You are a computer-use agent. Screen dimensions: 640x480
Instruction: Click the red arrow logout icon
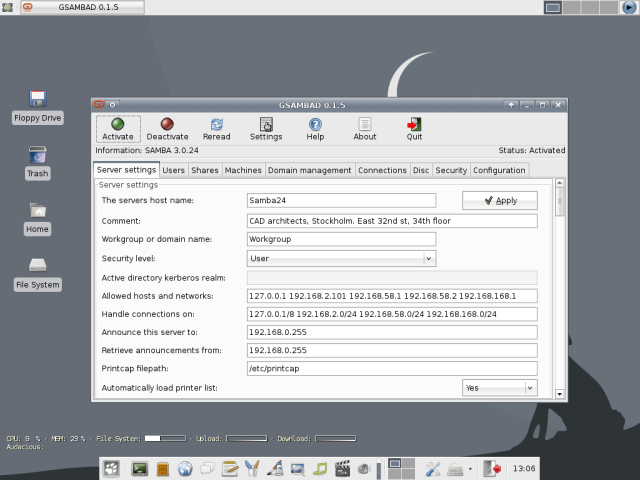point(492,469)
